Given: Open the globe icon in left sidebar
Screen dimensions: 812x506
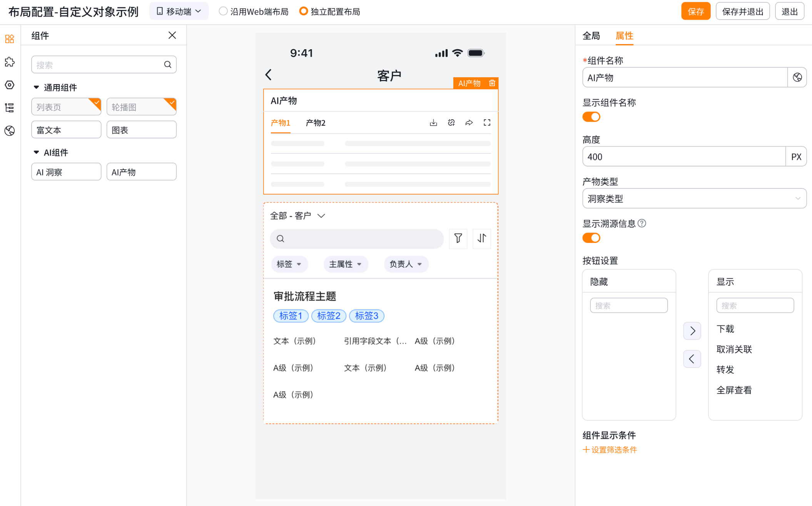Looking at the screenshot, I should click(x=10, y=131).
